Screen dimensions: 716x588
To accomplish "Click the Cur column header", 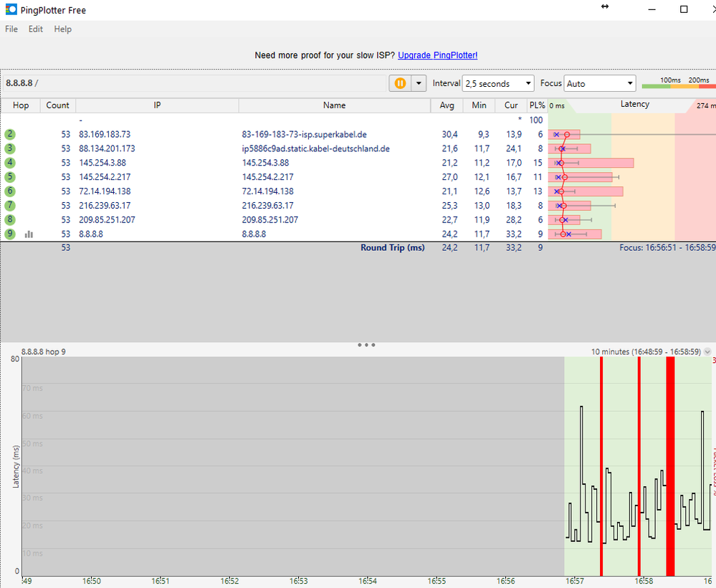I will click(511, 105).
